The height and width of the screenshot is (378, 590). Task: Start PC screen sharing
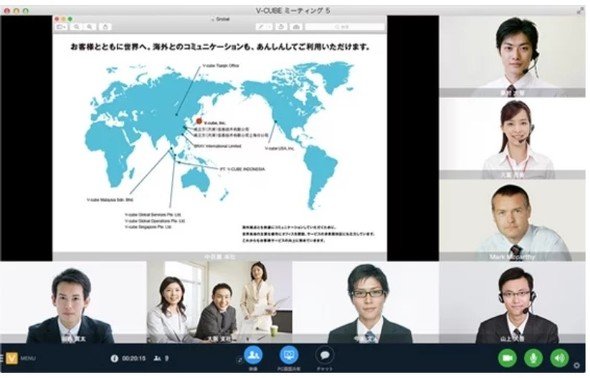coord(289,355)
